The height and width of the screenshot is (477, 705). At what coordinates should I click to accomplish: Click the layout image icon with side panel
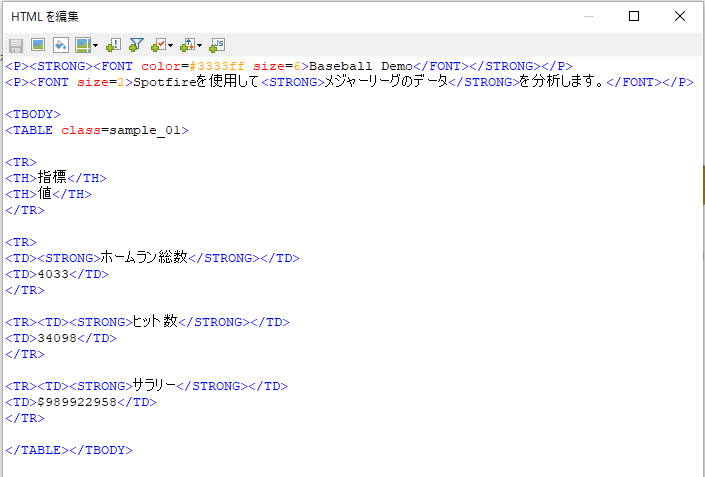[x=83, y=45]
